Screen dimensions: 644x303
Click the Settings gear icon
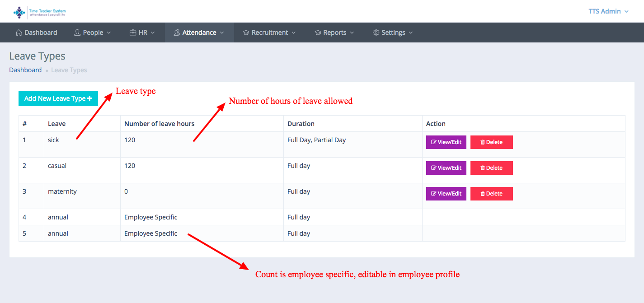click(376, 33)
